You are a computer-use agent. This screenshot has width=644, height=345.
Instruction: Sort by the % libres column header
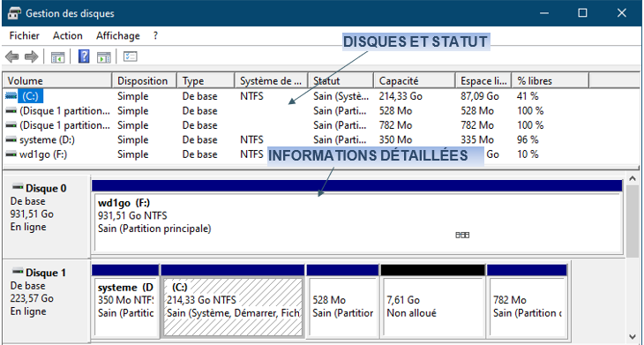click(x=550, y=81)
